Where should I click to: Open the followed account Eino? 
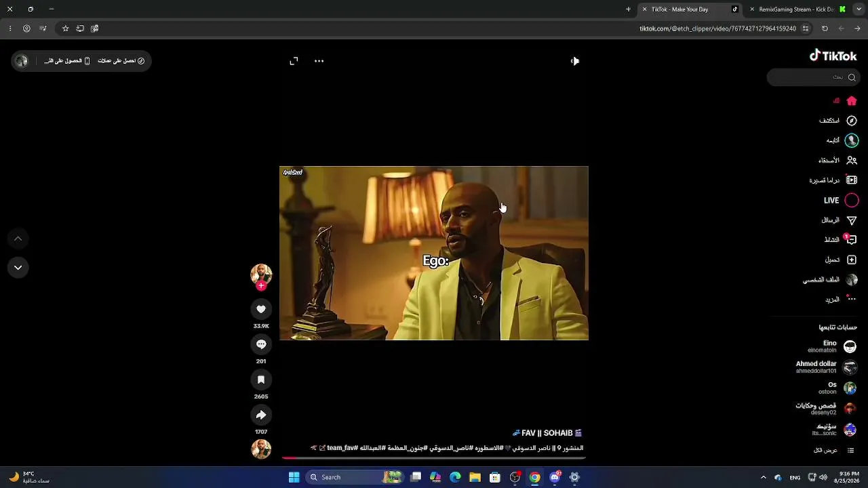click(832, 347)
